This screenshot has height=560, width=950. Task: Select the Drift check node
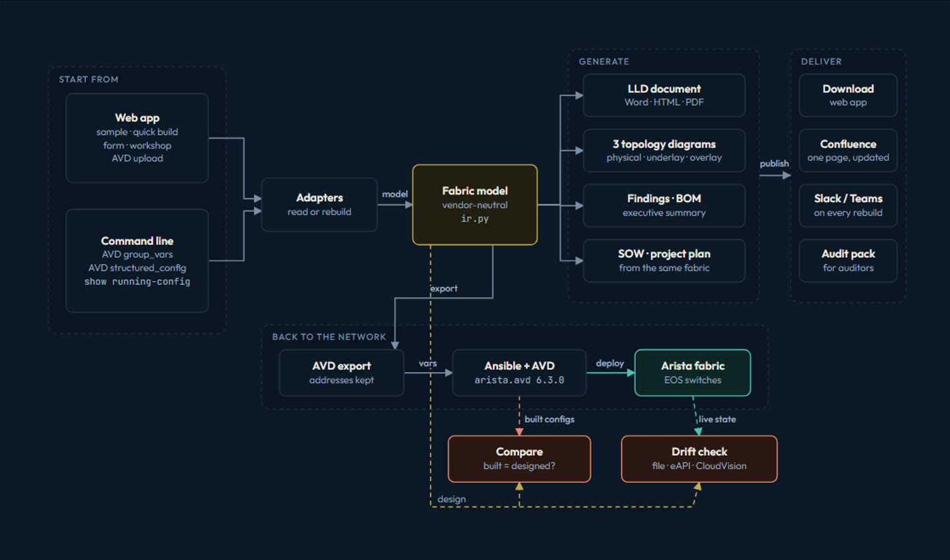click(699, 458)
